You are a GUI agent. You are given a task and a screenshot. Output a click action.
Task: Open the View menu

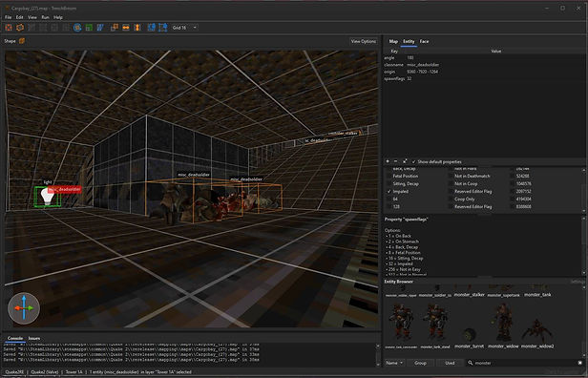(32, 17)
